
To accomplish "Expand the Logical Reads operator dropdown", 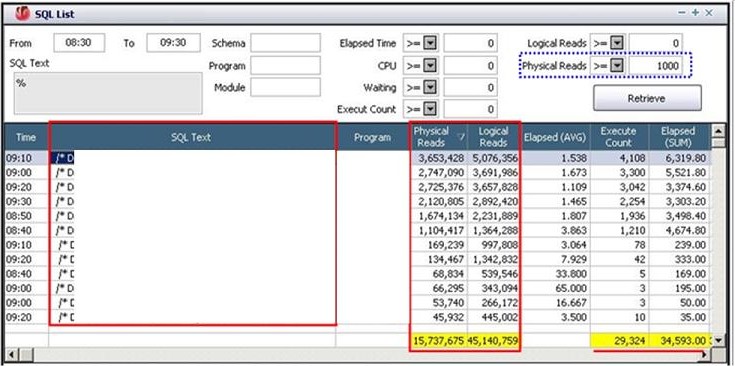I will 617,44.
